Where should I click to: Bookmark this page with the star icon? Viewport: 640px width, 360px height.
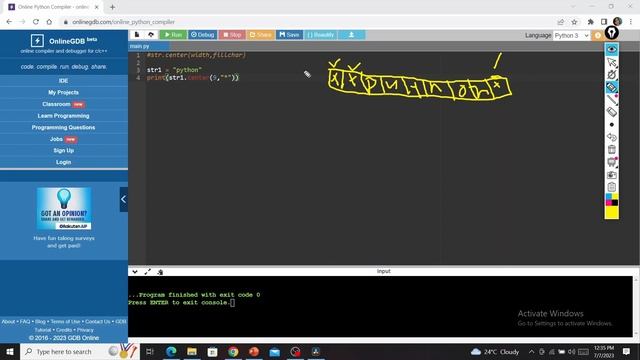click(574, 22)
